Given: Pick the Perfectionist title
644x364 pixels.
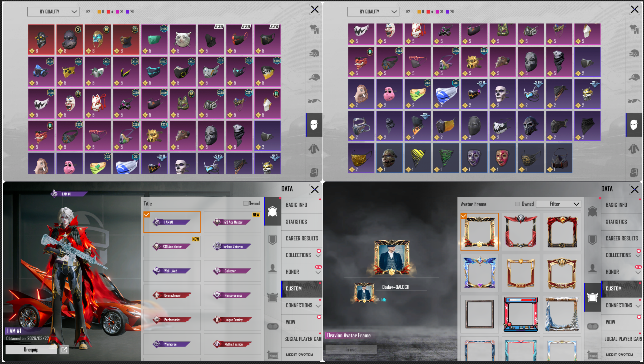Looking at the screenshot, I should [x=172, y=320].
